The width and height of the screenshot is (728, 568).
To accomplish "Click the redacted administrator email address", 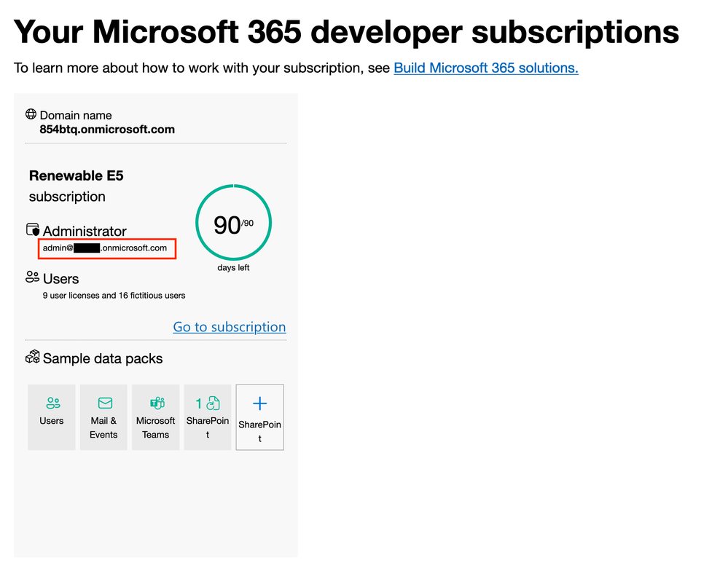I will 106,248.
